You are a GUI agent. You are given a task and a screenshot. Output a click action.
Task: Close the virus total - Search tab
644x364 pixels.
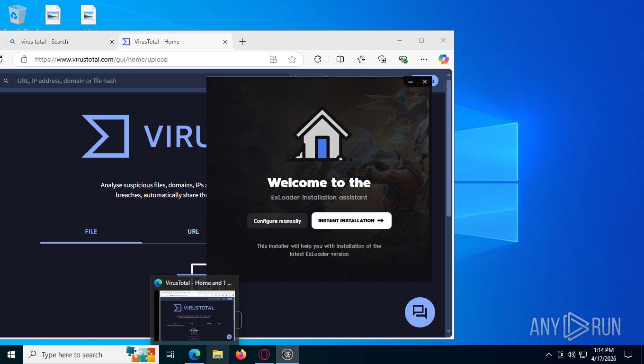[112, 42]
